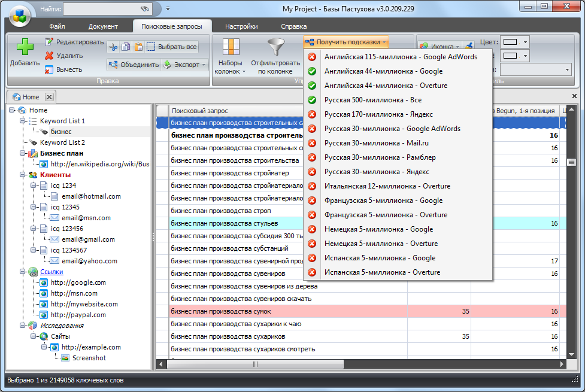Switch to the Настройки ribbon tab

click(241, 26)
